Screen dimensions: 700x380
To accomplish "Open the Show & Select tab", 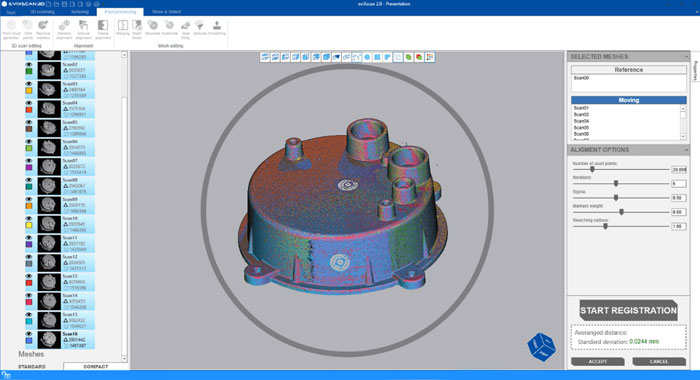I will pyautogui.click(x=167, y=12).
